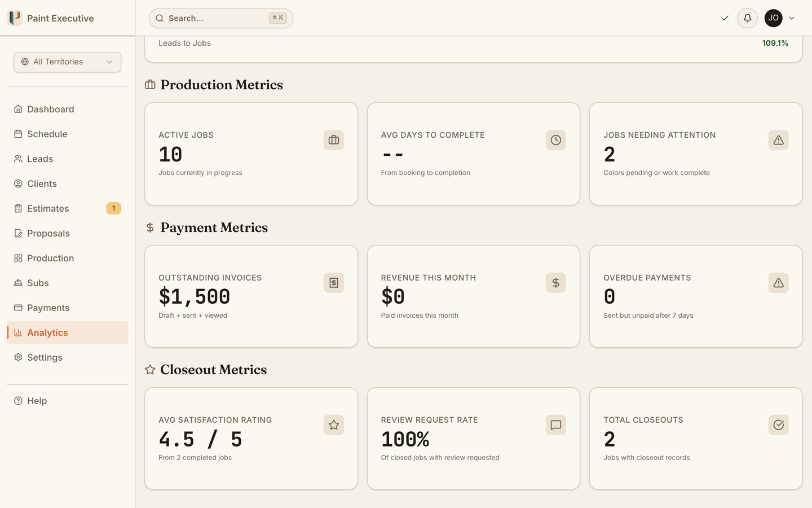This screenshot has width=812, height=508.
Task: Open the All Territories dropdown
Action: [x=67, y=62]
